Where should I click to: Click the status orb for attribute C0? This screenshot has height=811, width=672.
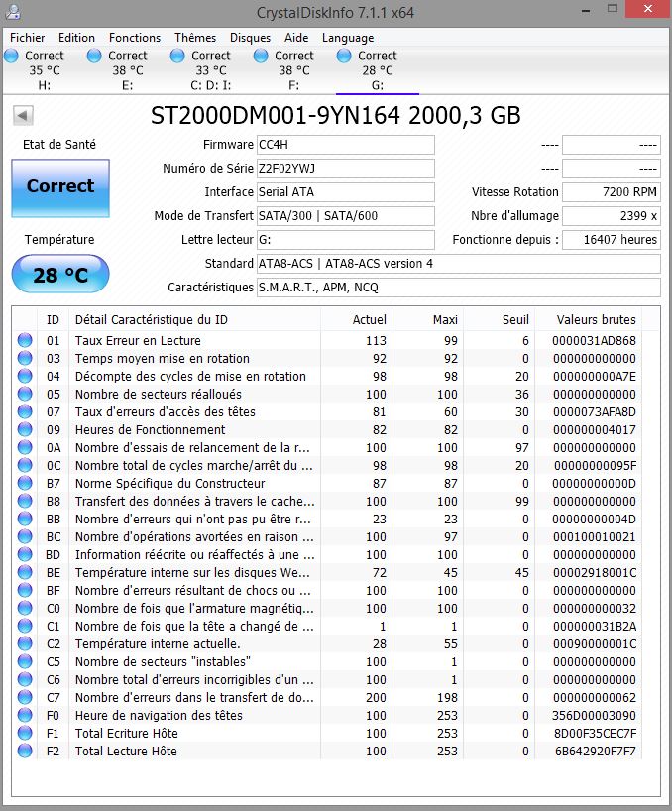pyautogui.click(x=25, y=608)
